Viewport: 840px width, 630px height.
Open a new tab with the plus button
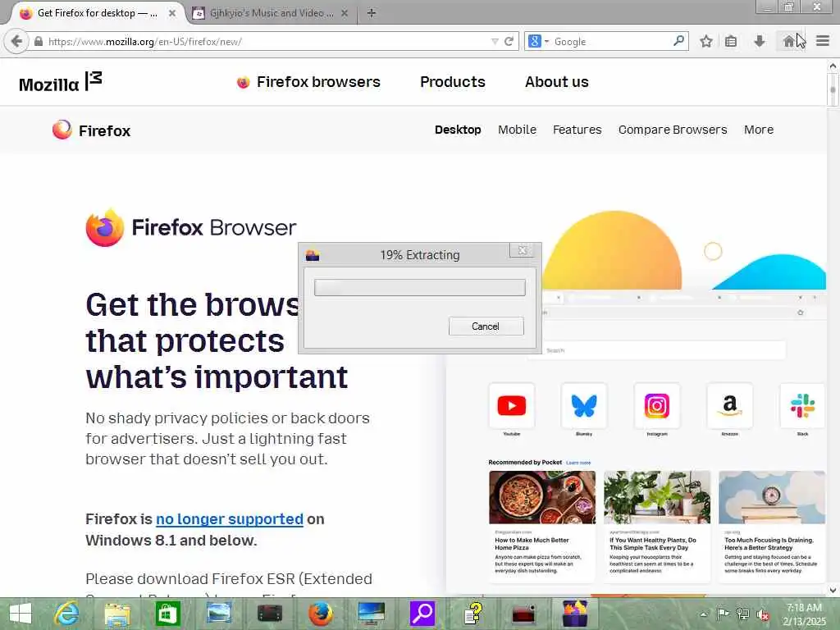pos(372,13)
